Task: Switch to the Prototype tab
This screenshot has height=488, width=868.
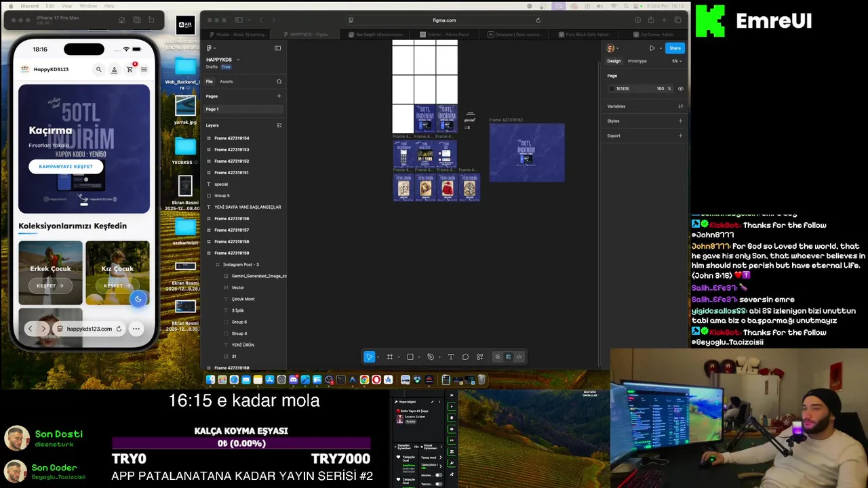Action: [637, 61]
